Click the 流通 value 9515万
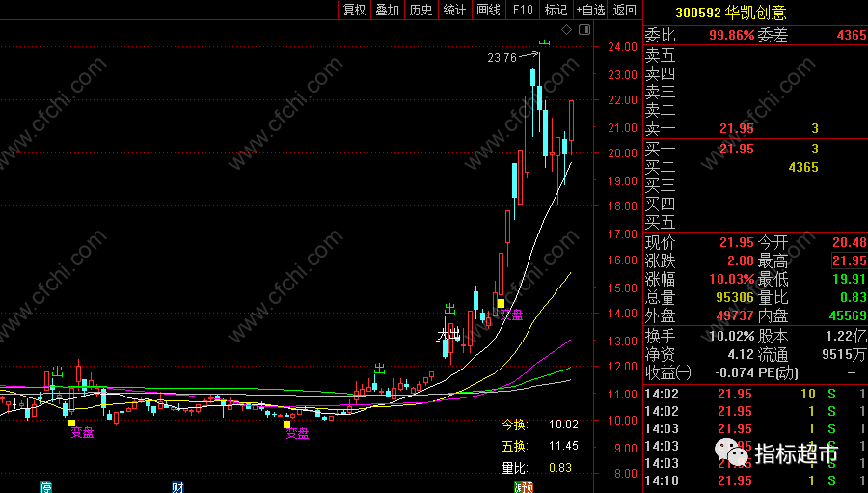868x493 pixels. point(845,354)
